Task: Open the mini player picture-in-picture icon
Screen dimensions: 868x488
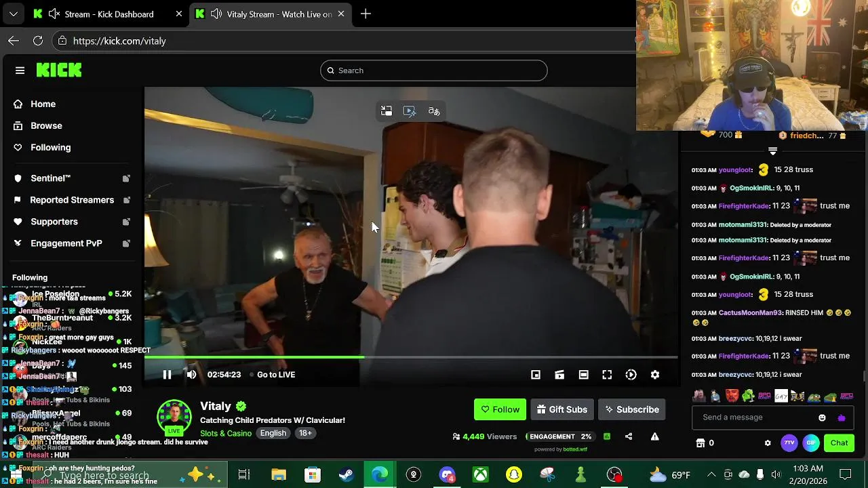Action: [536, 375]
